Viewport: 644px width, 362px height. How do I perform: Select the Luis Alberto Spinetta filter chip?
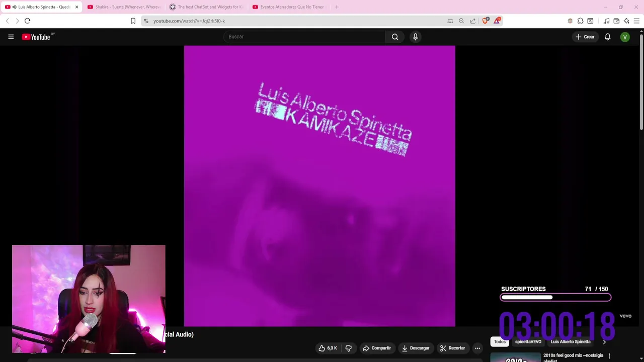coord(571,342)
